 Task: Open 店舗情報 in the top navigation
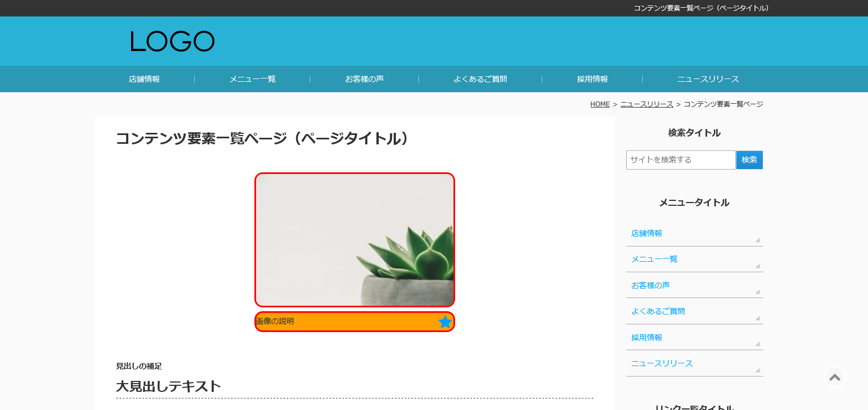[x=144, y=79]
